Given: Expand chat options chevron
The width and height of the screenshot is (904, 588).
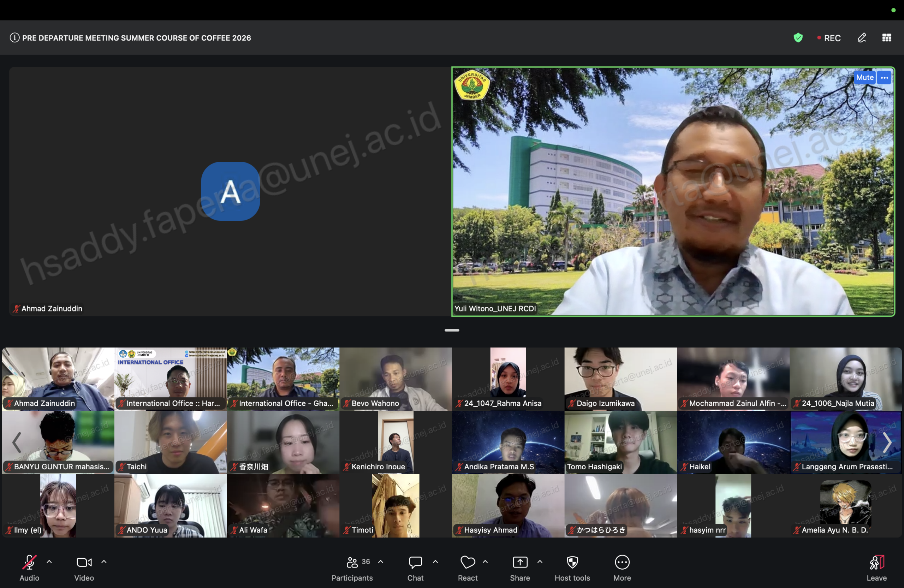Looking at the screenshot, I should pyautogui.click(x=435, y=562).
